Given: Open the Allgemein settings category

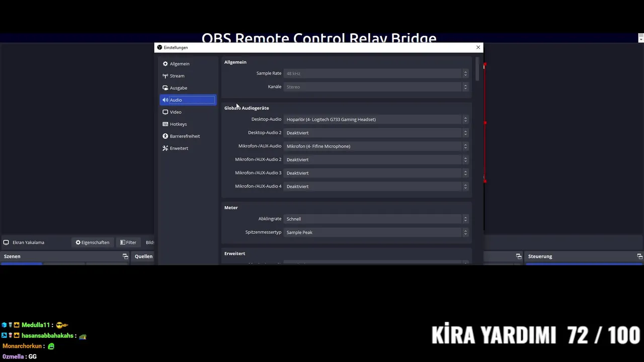Looking at the screenshot, I should tap(188, 64).
